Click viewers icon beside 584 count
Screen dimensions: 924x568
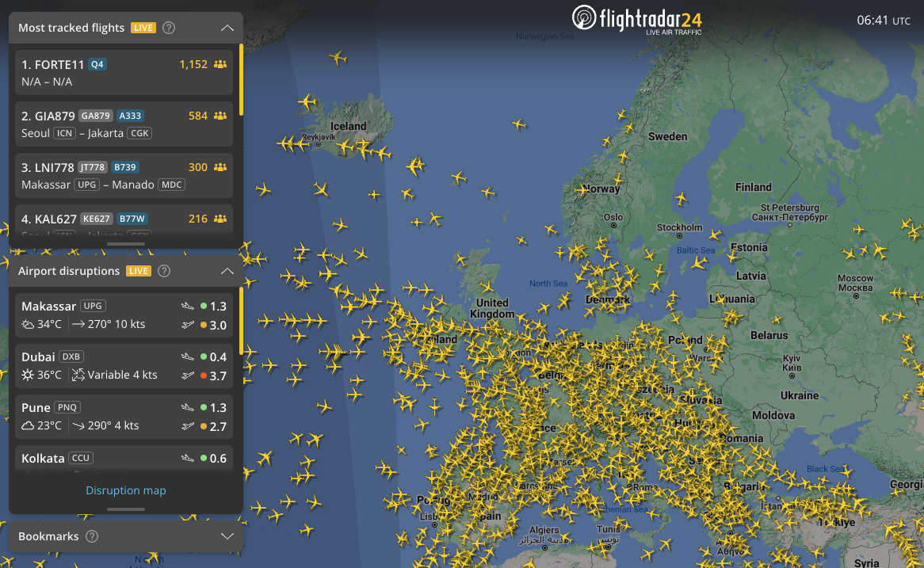[220, 116]
